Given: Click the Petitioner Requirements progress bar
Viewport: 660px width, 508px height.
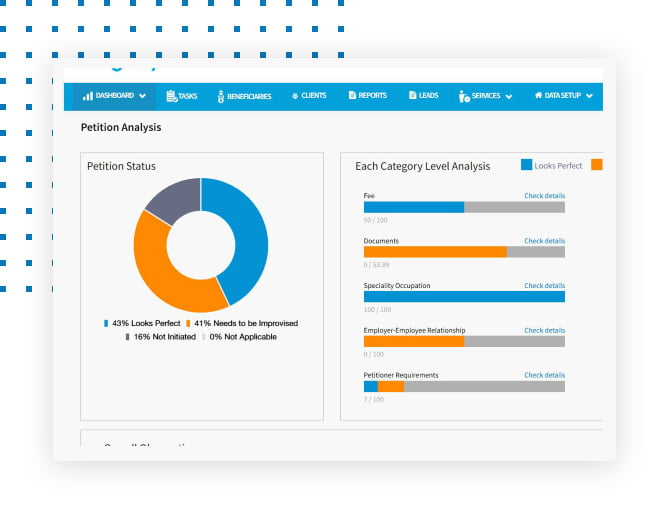Looking at the screenshot, I should (464, 386).
